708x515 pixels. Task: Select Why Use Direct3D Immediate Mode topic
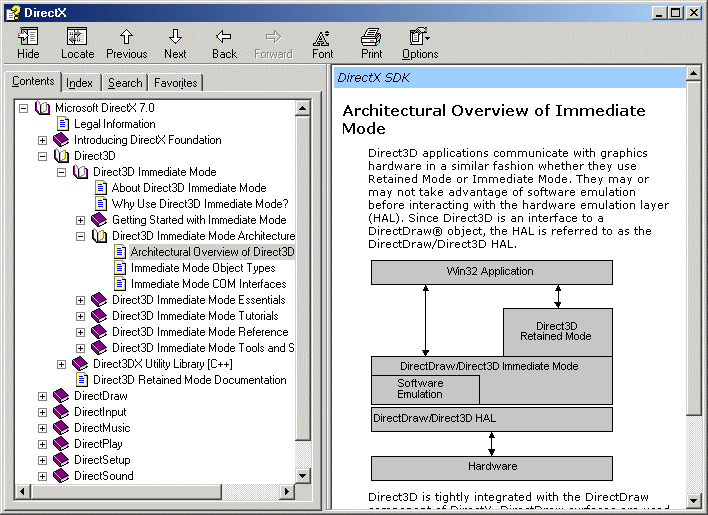click(200, 204)
